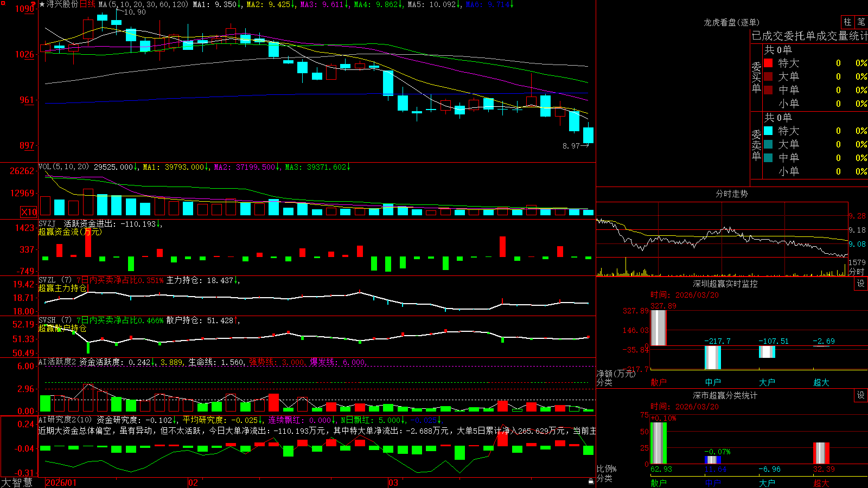Click the 委买单 vertical label

pos(756,78)
